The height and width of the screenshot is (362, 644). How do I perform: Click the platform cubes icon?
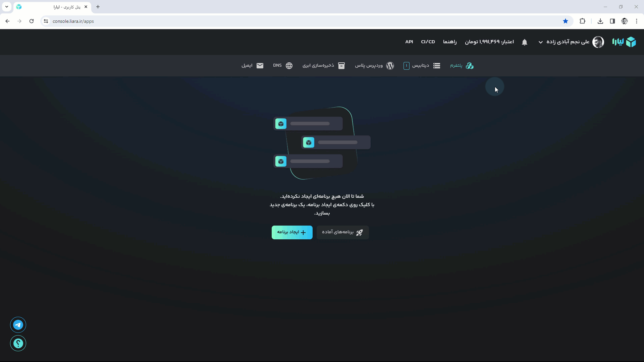pyautogui.click(x=470, y=66)
